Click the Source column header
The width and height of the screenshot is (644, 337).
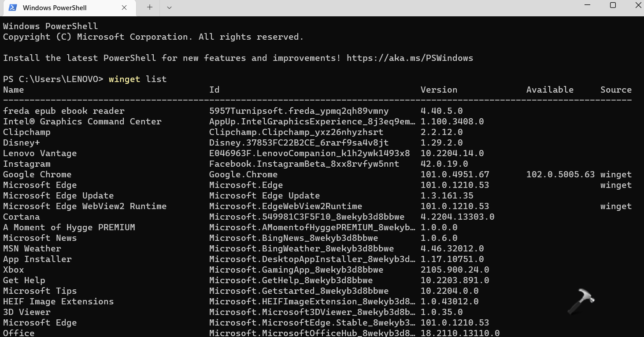click(x=616, y=90)
